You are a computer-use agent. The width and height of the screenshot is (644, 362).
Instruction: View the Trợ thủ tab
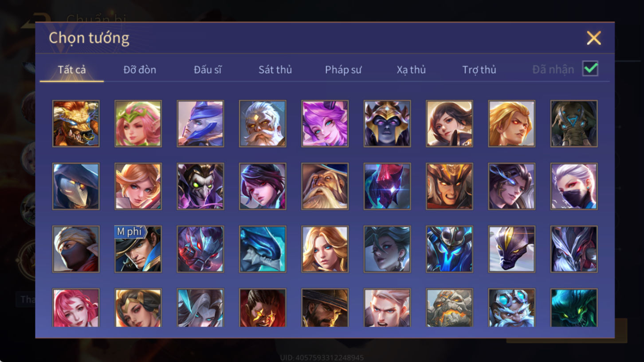(x=479, y=70)
